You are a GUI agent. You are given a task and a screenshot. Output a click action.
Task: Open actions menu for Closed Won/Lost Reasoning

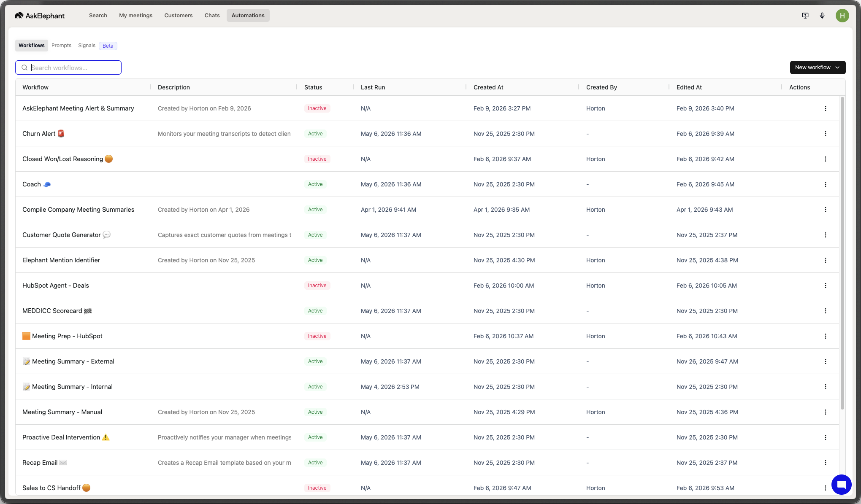coord(826,159)
